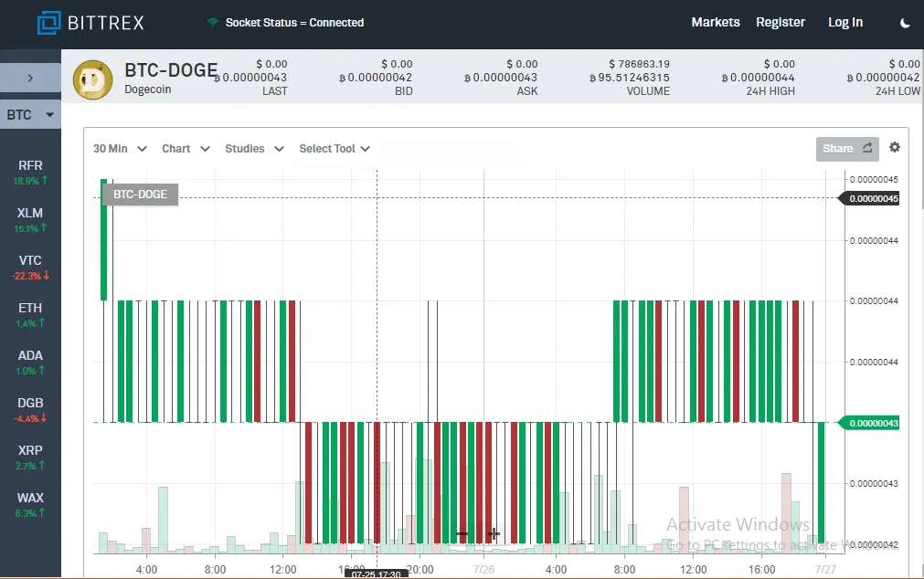Open the Register page

[781, 23]
